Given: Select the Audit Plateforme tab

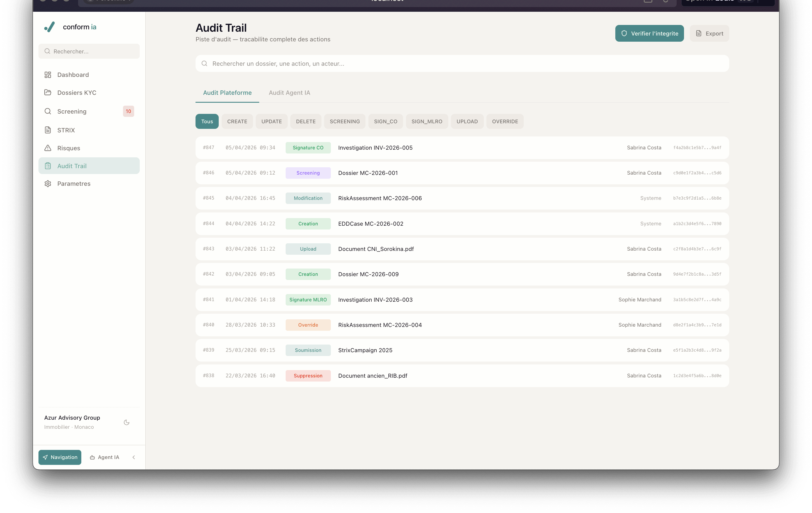Looking at the screenshot, I should click(227, 92).
